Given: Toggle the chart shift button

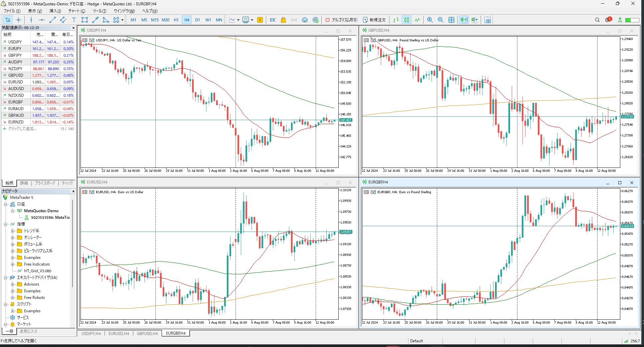Looking at the screenshot, I should (475, 20).
